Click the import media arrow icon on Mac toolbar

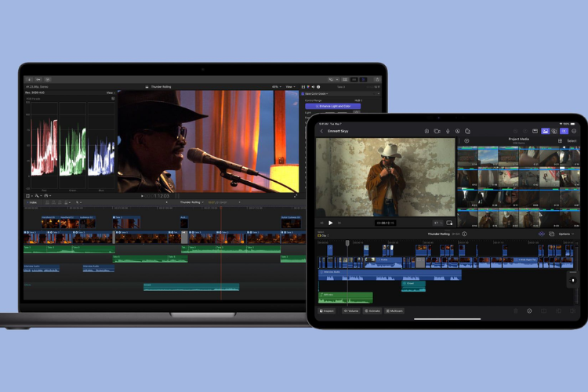point(29,79)
